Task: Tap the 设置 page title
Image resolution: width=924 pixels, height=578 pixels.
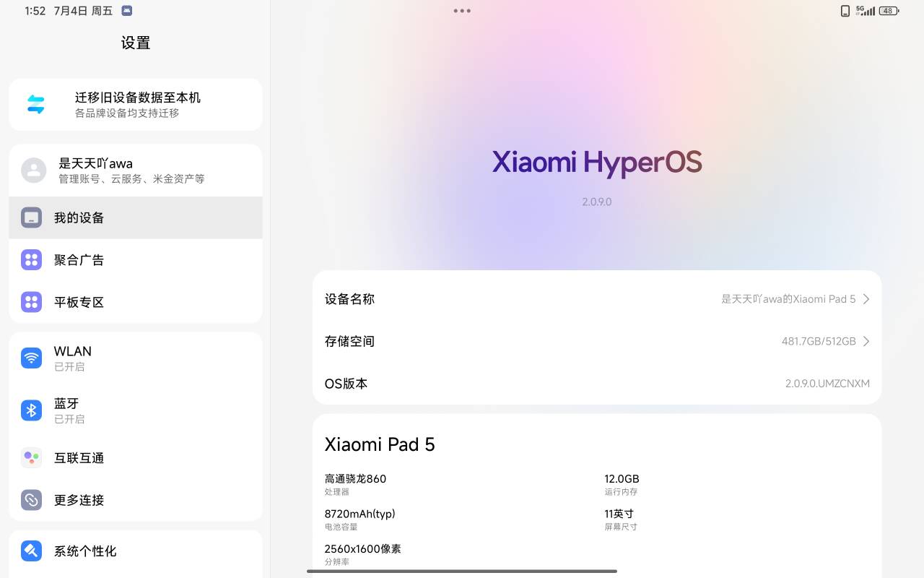Action: click(136, 43)
